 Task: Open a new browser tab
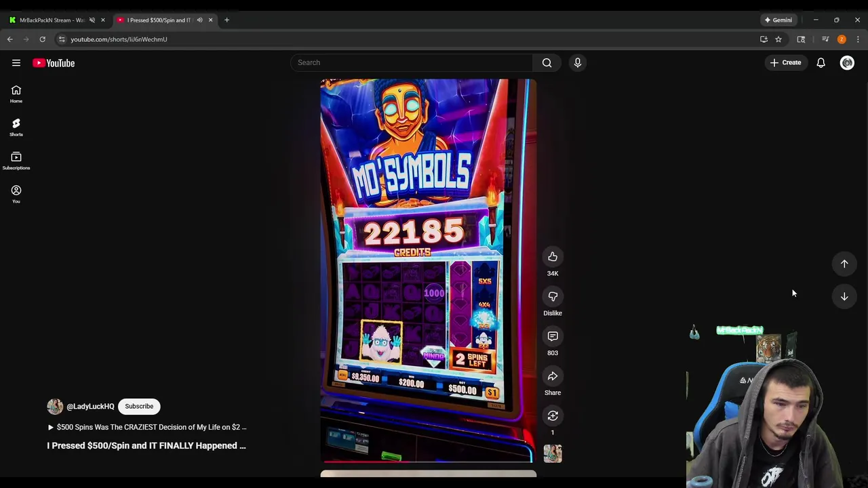click(x=226, y=20)
